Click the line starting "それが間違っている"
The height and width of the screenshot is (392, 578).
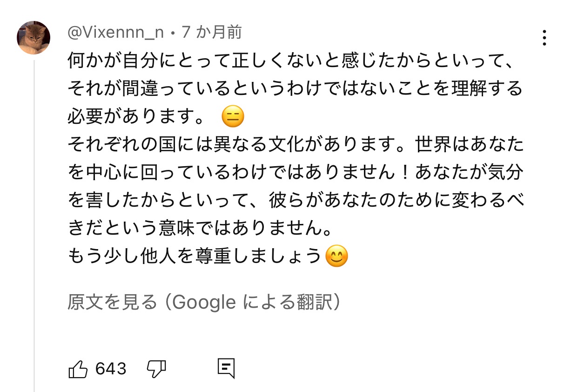click(295, 88)
